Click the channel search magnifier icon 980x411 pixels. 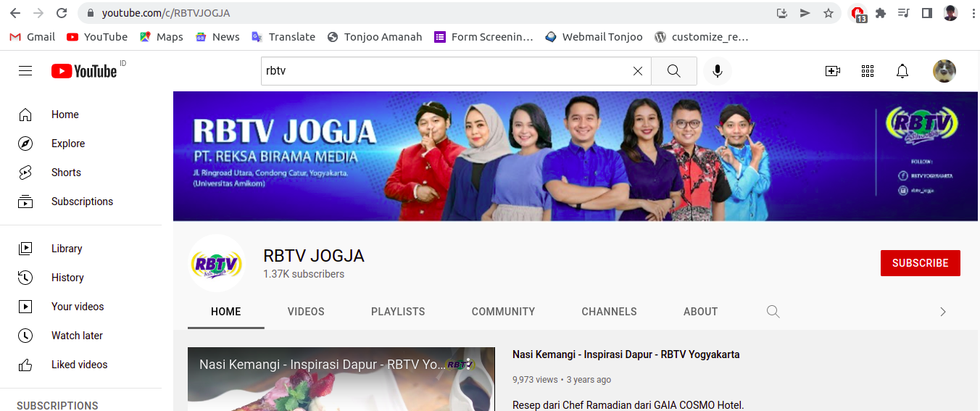(773, 312)
